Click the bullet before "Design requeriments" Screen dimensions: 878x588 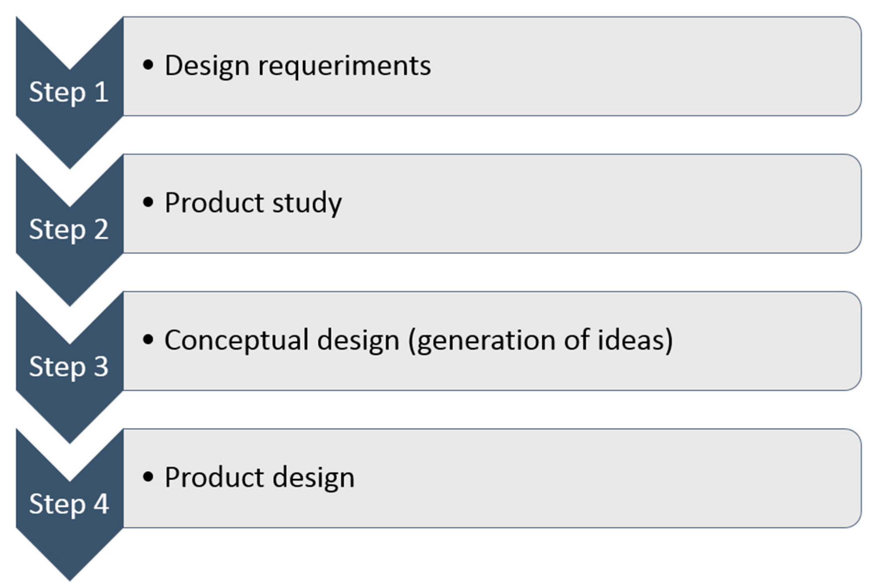[x=148, y=65]
